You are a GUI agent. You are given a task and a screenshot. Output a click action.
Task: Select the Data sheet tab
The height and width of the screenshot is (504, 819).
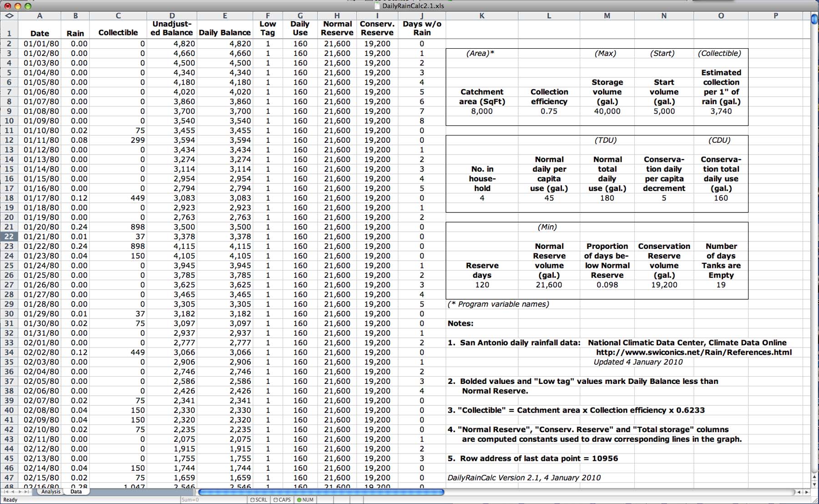(76, 492)
